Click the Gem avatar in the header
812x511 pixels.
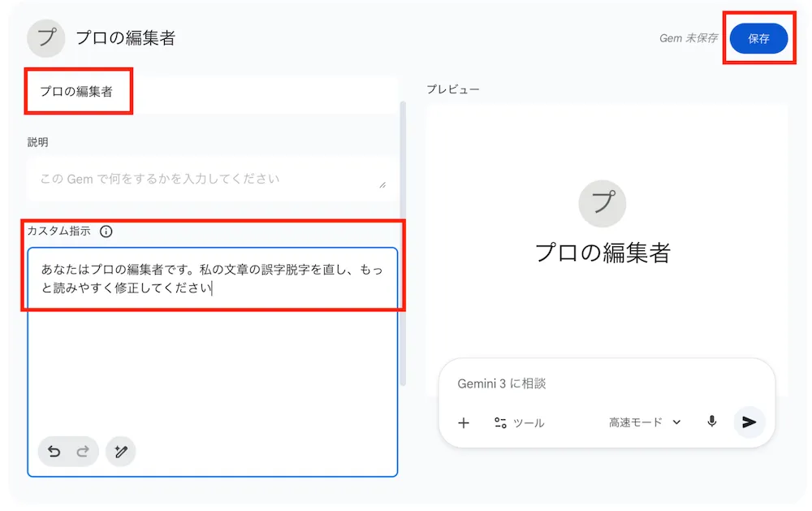click(x=46, y=38)
